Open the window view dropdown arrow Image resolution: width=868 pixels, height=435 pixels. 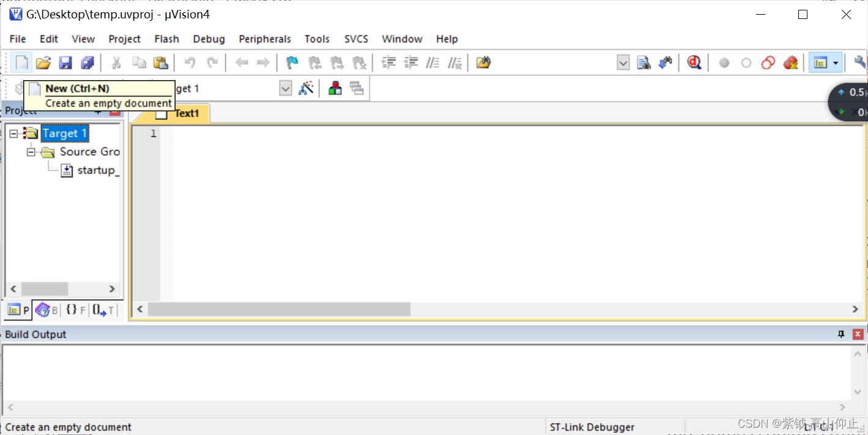pos(836,62)
